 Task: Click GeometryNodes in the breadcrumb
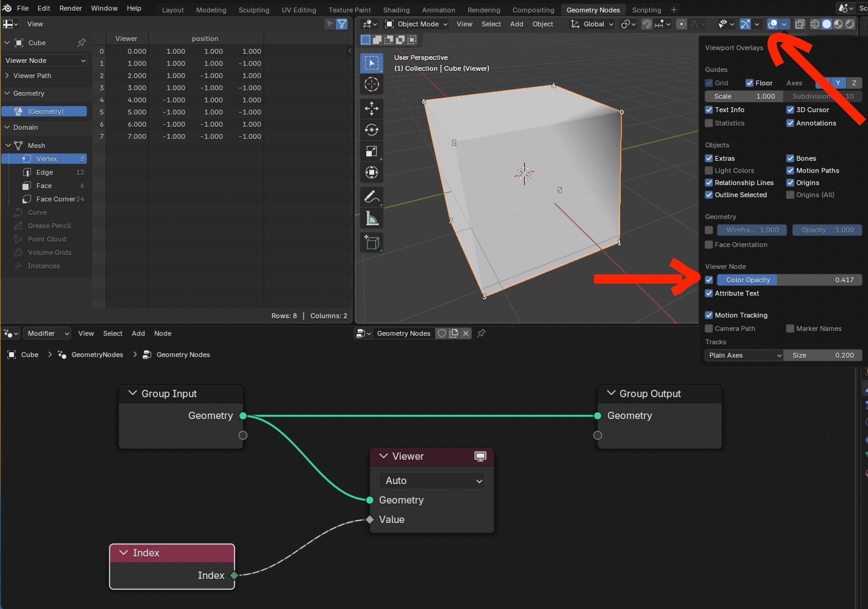97,354
